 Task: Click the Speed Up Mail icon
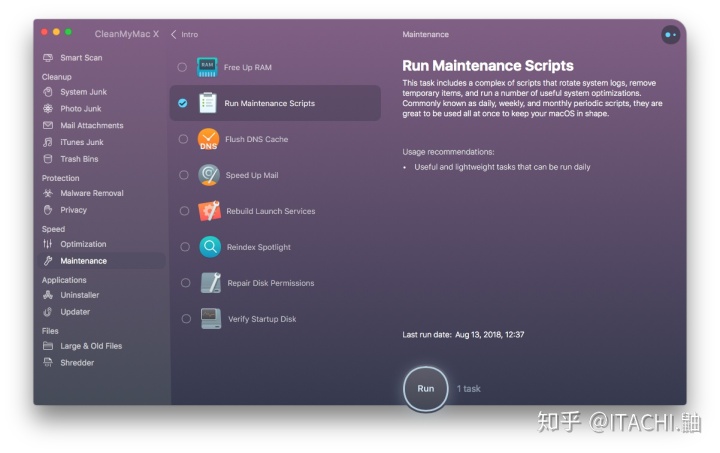coord(209,175)
